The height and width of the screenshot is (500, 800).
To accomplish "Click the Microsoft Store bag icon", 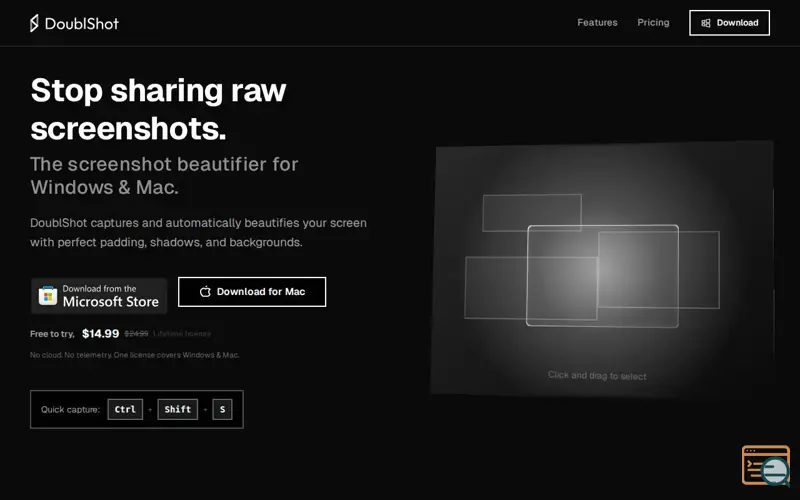I will tap(48, 296).
